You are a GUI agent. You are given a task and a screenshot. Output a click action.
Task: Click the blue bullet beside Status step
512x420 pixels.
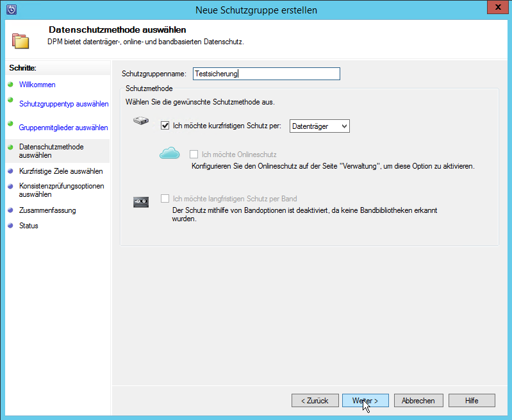coord(10,226)
